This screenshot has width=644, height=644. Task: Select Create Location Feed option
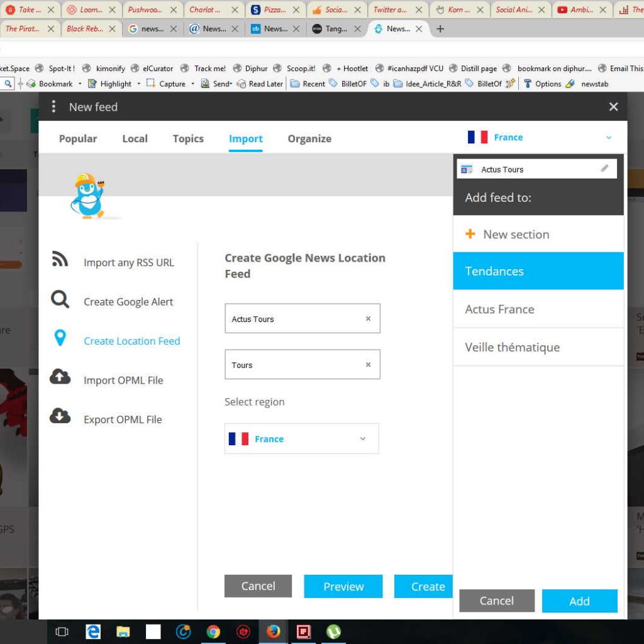tap(132, 341)
